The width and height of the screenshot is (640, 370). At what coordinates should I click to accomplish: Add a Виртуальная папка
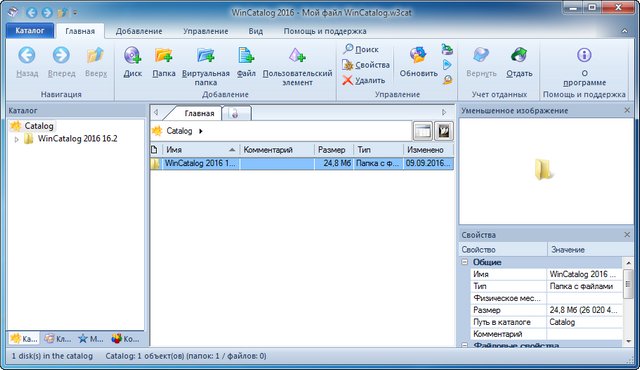click(206, 55)
